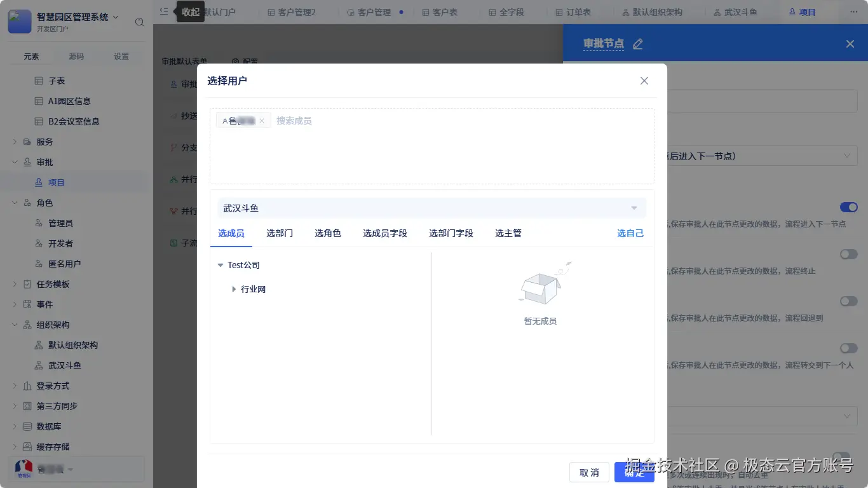The image size is (868, 488).
Task: Open the 客户表 top tab
Action: (440, 12)
